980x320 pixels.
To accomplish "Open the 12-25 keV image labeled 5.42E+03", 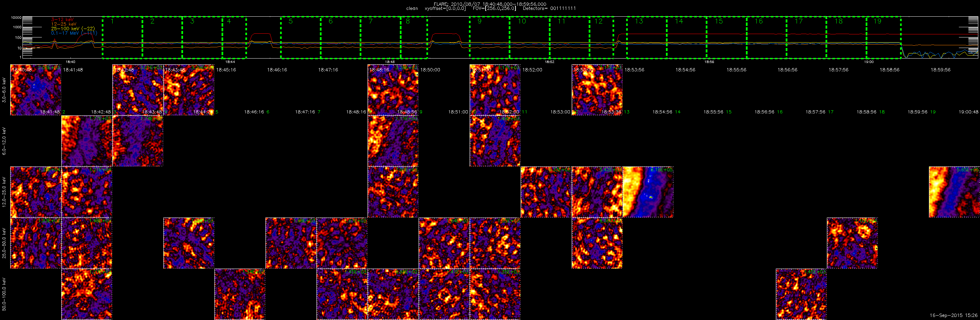I will (597, 192).
